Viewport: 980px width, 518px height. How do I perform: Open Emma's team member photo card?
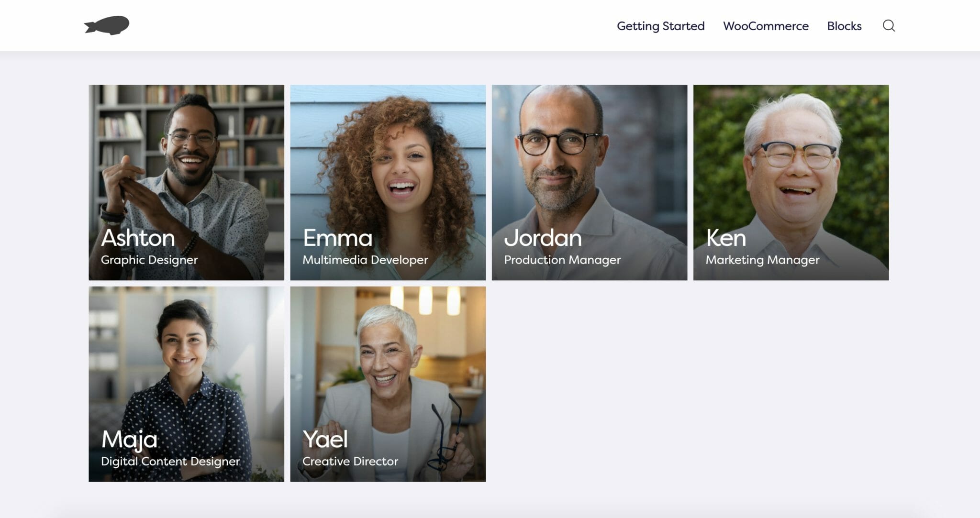(x=388, y=183)
